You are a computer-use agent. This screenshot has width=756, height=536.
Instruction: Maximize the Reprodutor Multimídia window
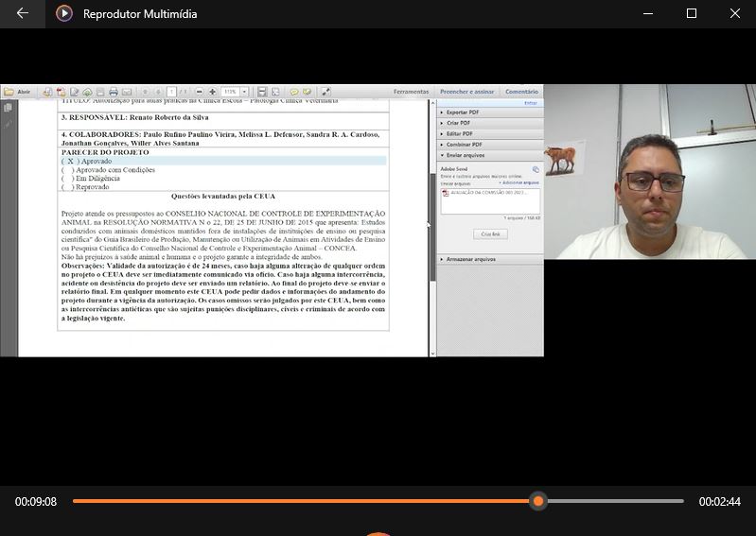(x=691, y=13)
